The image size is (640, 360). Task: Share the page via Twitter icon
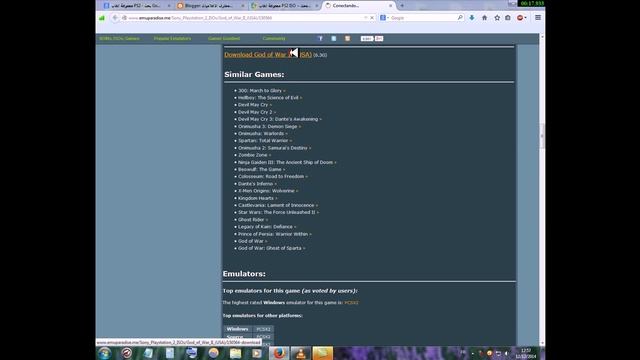click(x=334, y=38)
